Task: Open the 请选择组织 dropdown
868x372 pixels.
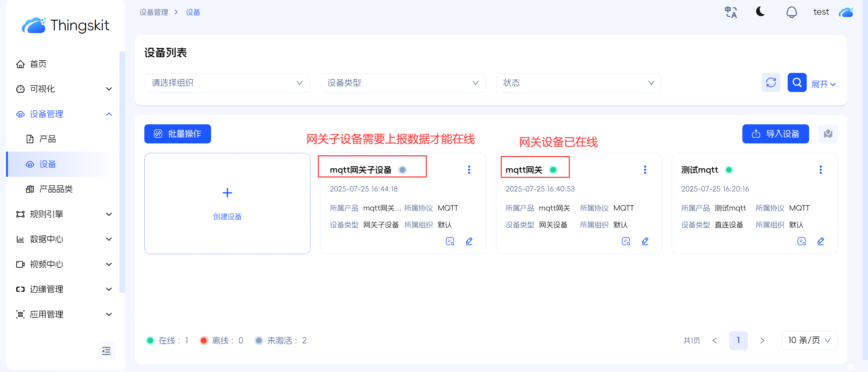Action: pos(227,83)
